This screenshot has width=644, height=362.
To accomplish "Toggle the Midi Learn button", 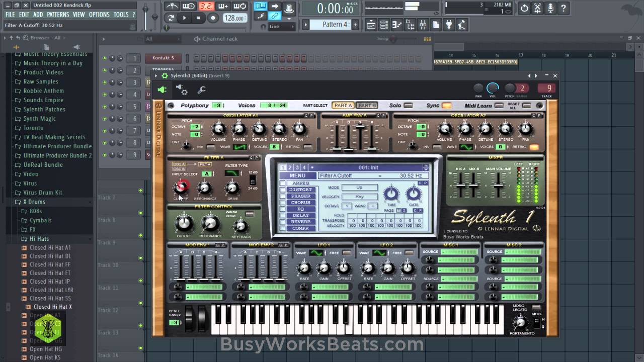I will click(x=499, y=106).
